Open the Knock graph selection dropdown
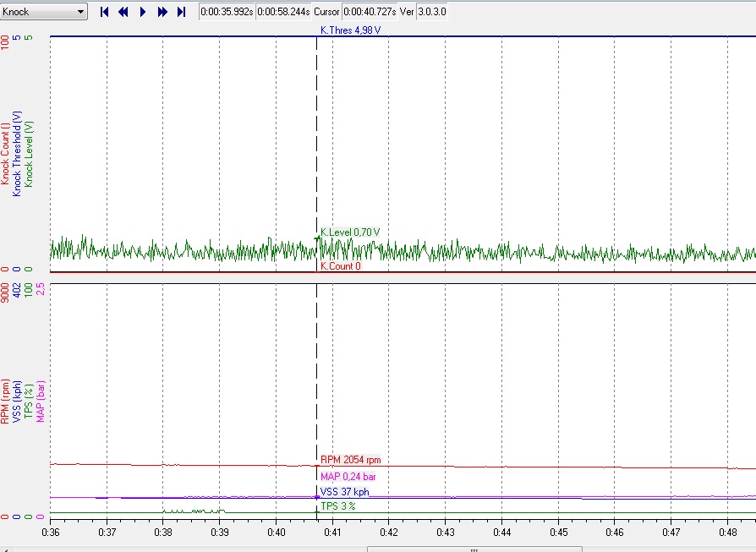The image size is (756, 552). click(x=44, y=12)
